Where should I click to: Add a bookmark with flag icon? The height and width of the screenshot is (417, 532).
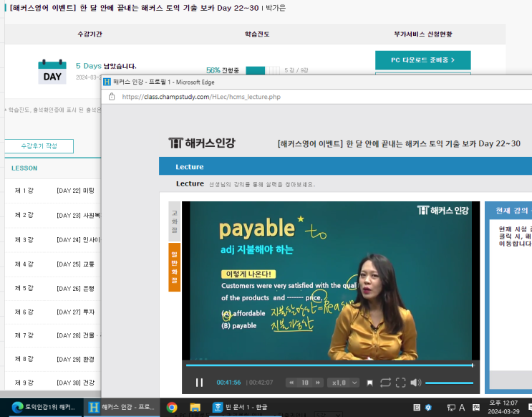(369, 383)
